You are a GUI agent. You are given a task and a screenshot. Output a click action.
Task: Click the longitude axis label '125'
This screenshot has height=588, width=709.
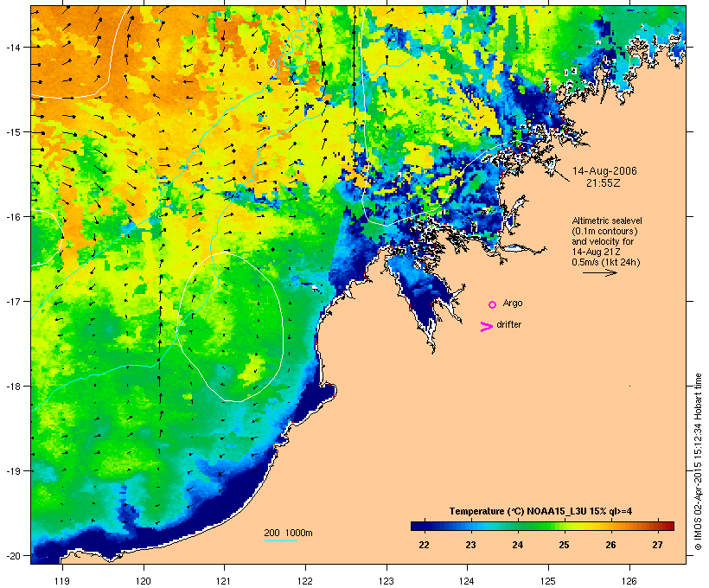[548, 581]
